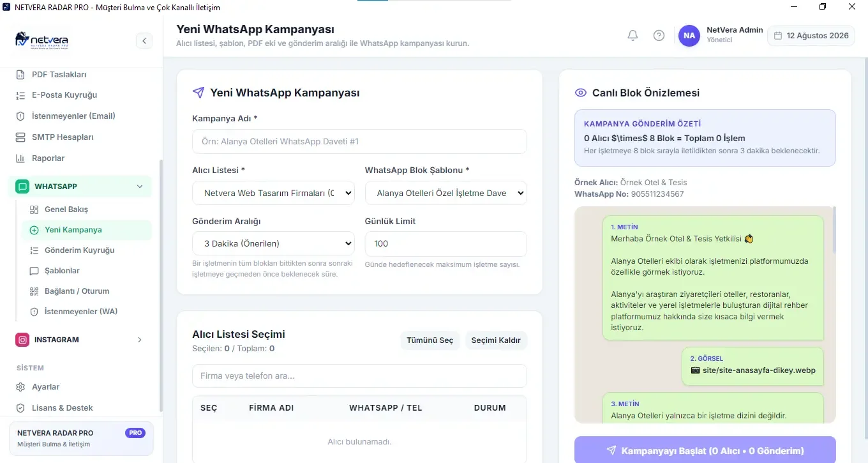Click the WhatsApp No 905511234567 text

[x=629, y=194]
